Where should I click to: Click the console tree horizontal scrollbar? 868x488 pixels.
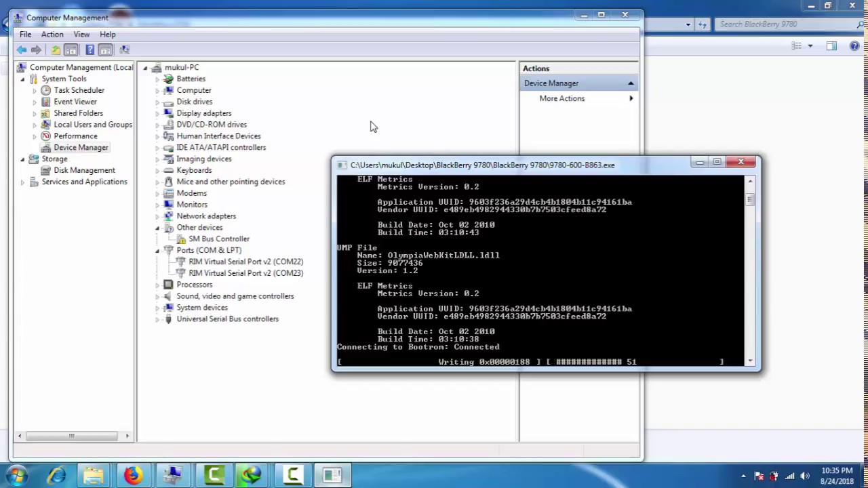coord(73,436)
